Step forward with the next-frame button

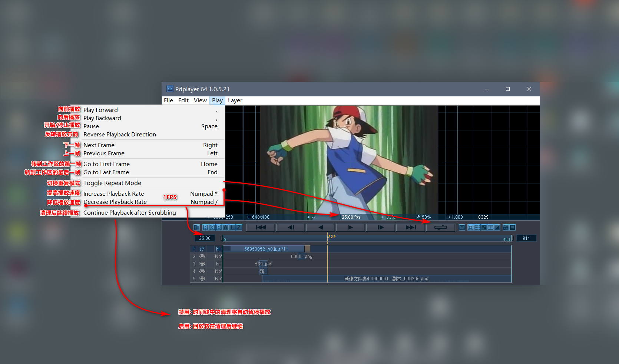pos(380,228)
